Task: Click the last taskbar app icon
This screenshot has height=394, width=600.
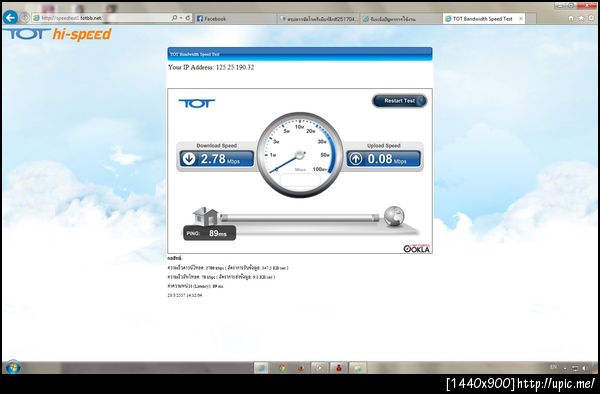Action: [358, 368]
